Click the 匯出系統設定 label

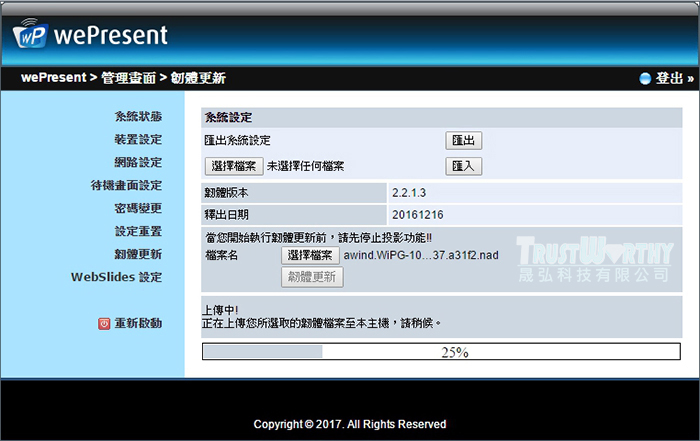click(238, 141)
